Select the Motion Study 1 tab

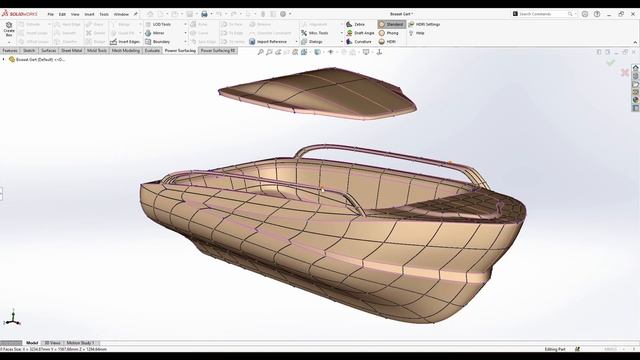pyautogui.click(x=80, y=343)
